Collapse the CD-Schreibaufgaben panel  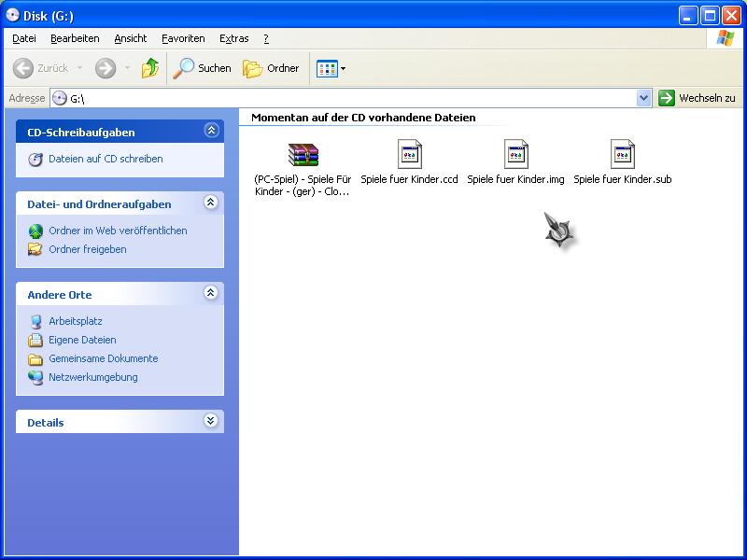point(210,132)
